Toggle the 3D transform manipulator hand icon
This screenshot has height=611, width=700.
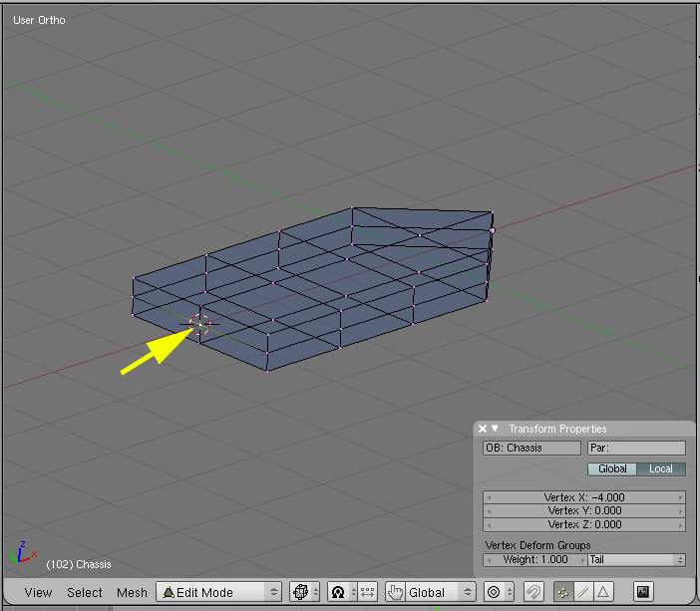pos(395,592)
